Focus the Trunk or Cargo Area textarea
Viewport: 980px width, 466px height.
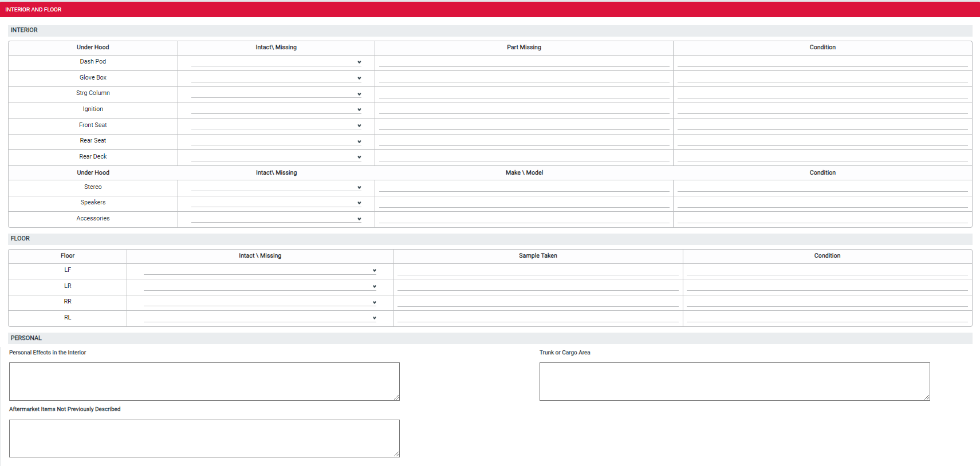[735, 381]
